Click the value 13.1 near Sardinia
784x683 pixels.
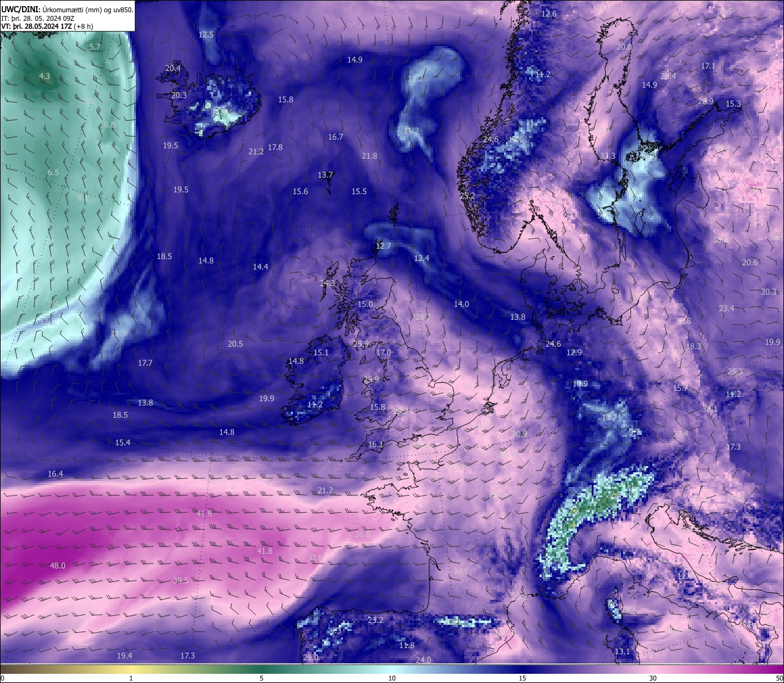tap(622, 651)
